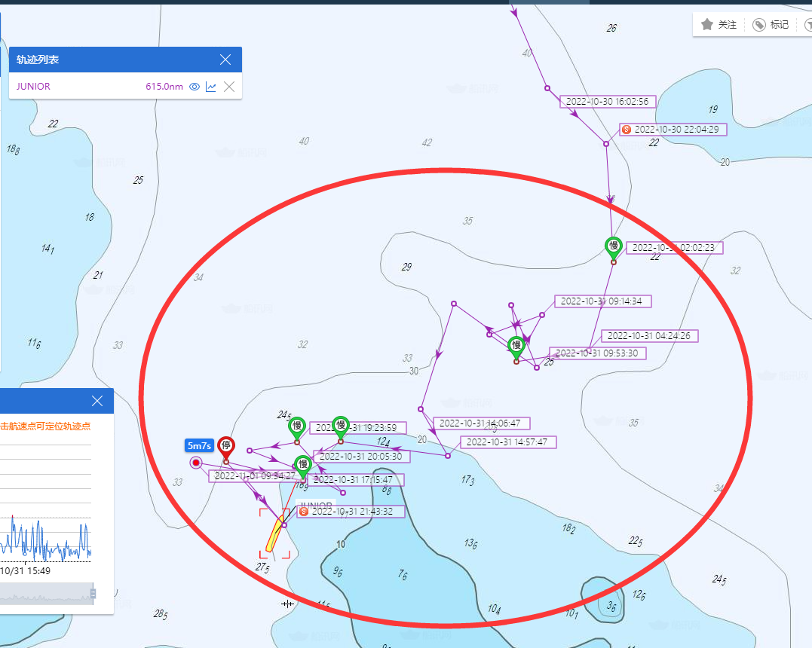
Task: Click the blue 5m7s speed bubble
Action: 198,445
